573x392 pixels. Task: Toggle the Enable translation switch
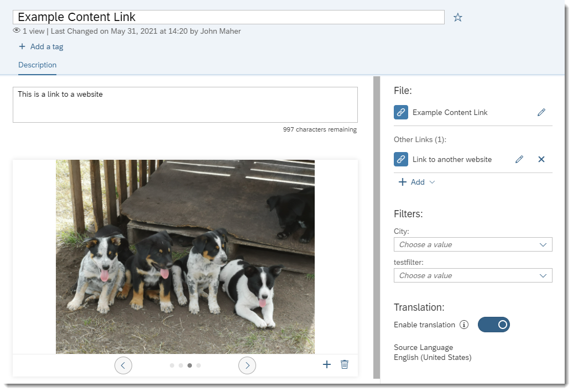point(493,325)
